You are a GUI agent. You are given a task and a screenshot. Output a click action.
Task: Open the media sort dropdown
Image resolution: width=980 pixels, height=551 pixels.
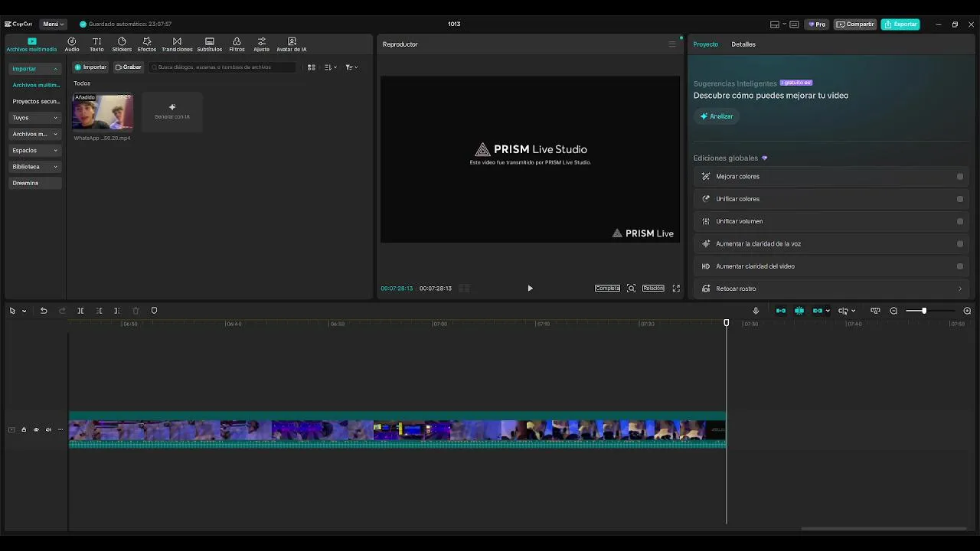point(331,67)
